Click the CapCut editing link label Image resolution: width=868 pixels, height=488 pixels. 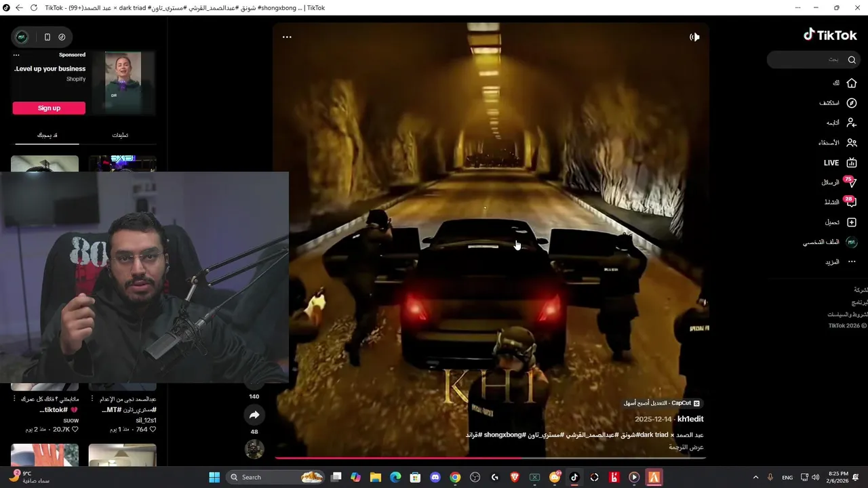coord(662,403)
